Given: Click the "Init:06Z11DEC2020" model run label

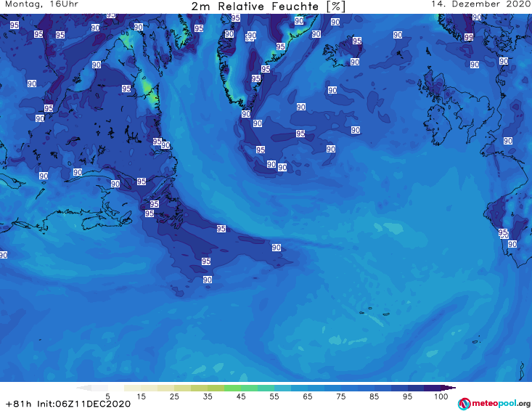Looking at the screenshot, I should tap(83, 404).
